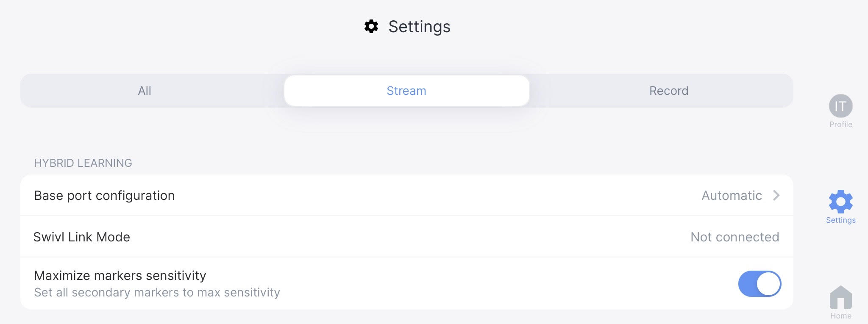Screen dimensions: 868x324
Task: Click the Not connected status text
Action: click(734, 237)
